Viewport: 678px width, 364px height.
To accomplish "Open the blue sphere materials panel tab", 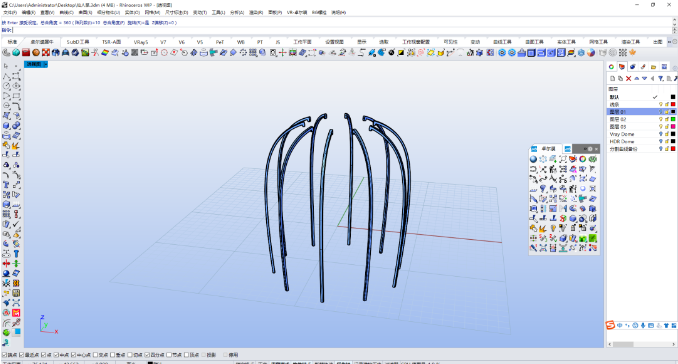I will [x=633, y=67].
